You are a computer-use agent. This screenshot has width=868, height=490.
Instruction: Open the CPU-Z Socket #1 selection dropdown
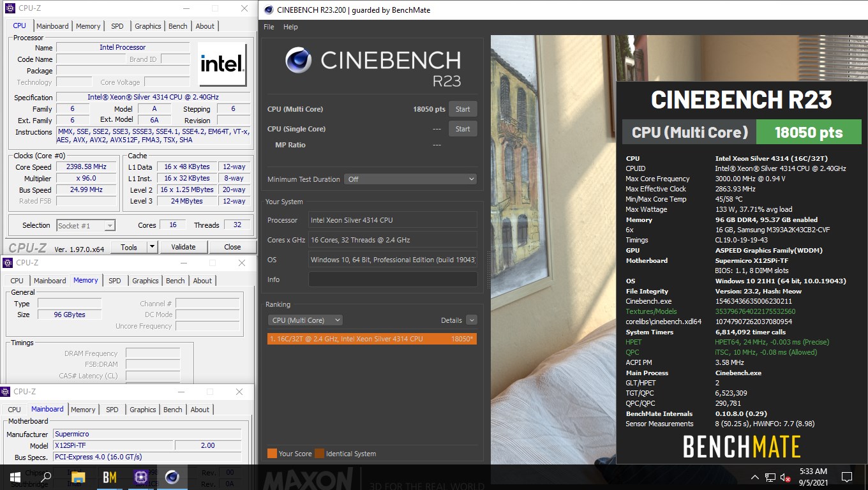86,225
